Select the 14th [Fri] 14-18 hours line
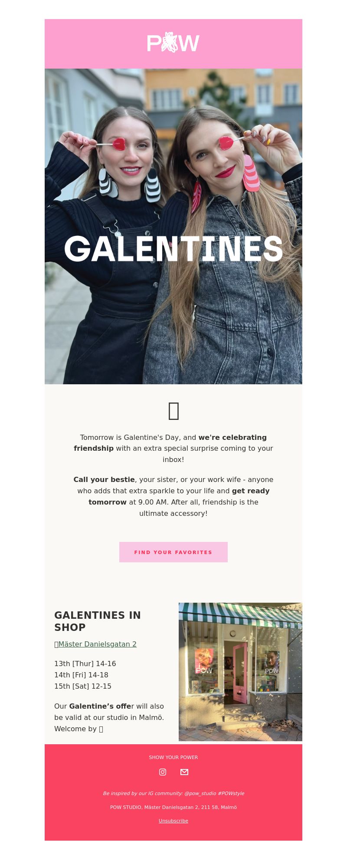Screen dimensions: 347x868 81,675
